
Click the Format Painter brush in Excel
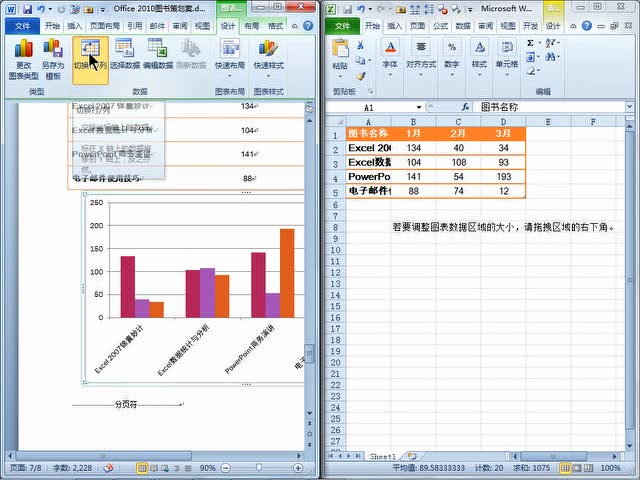361,75
